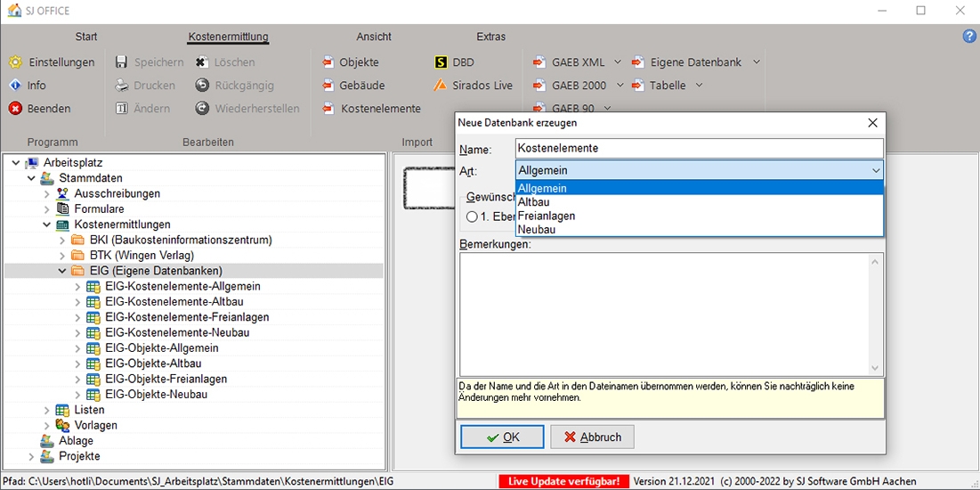Select Listen tree icon
Screen dimensions: 980x490
coord(62,410)
